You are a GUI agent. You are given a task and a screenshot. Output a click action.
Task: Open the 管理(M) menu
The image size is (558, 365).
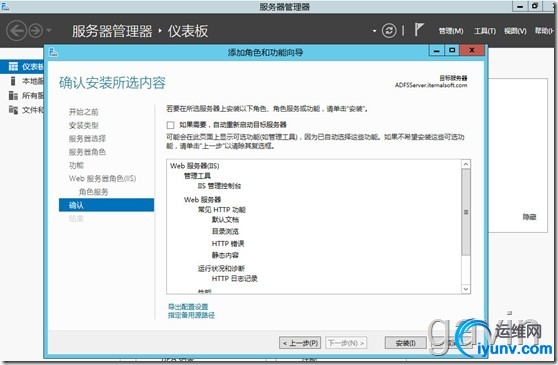click(x=451, y=31)
